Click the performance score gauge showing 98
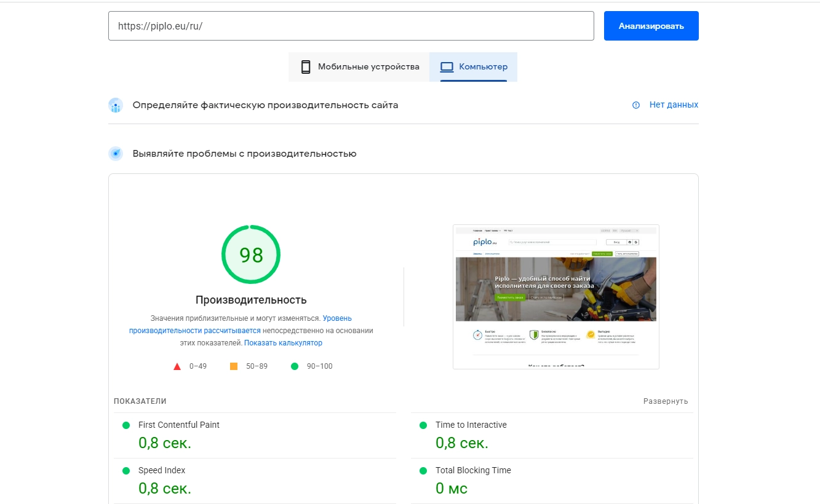820x504 pixels. point(251,255)
